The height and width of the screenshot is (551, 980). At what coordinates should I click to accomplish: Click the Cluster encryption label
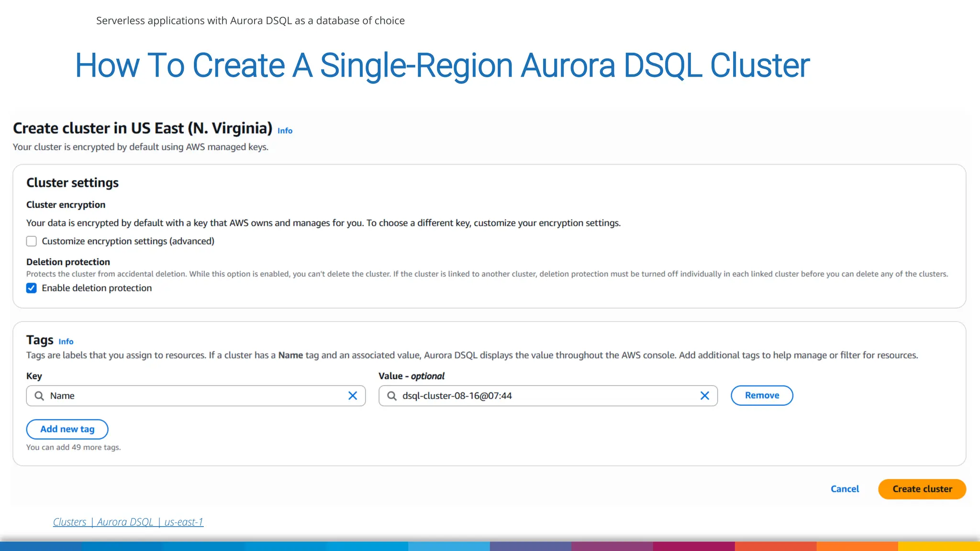(66, 205)
